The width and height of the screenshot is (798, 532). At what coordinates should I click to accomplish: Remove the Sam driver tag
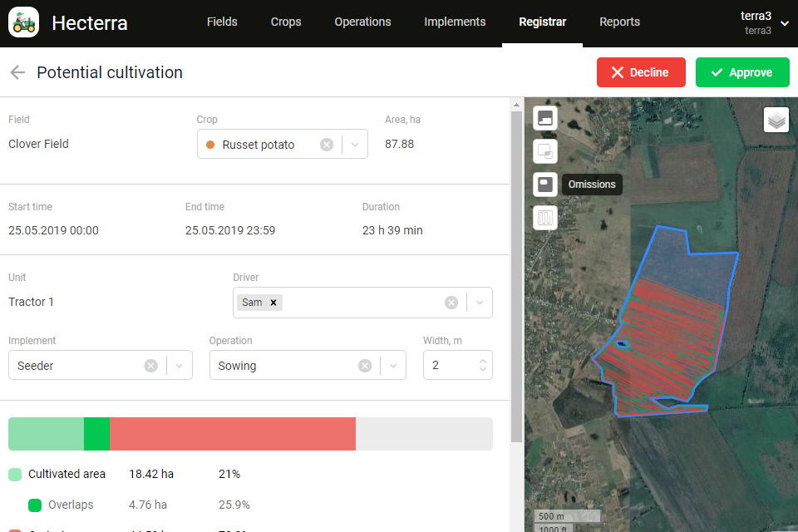273,303
